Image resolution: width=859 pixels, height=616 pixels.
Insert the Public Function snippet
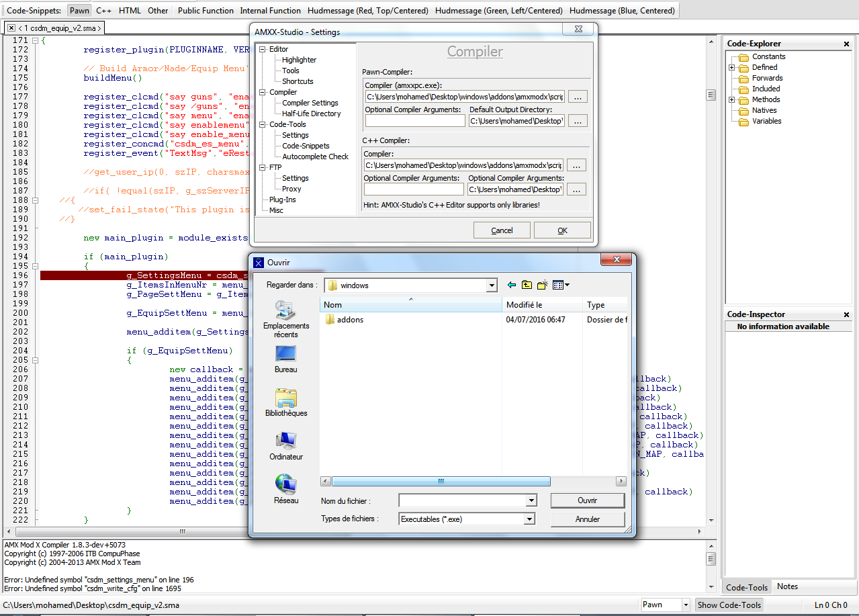click(206, 11)
